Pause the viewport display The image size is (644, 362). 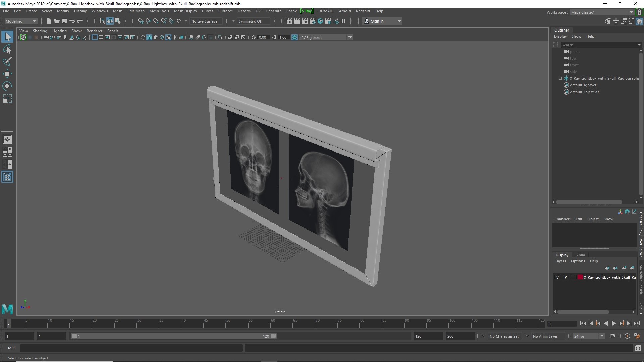(343, 21)
